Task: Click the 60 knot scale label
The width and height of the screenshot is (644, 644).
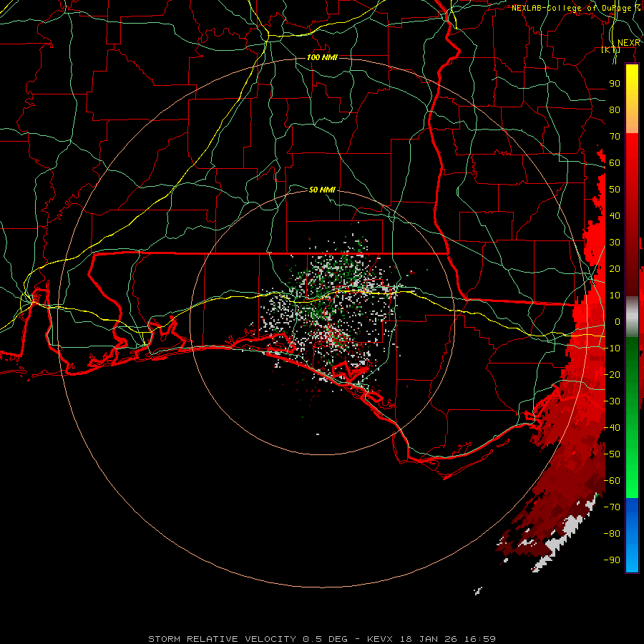Action: tap(615, 162)
